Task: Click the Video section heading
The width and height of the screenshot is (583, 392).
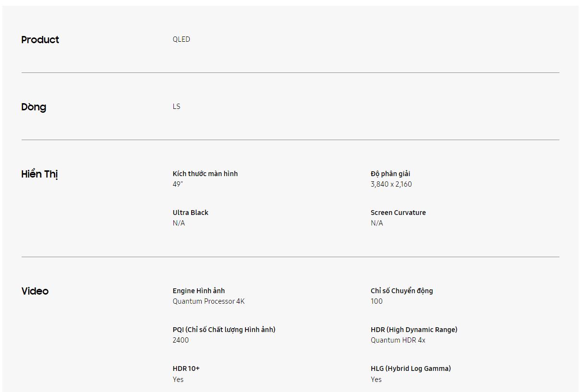Action: [35, 291]
